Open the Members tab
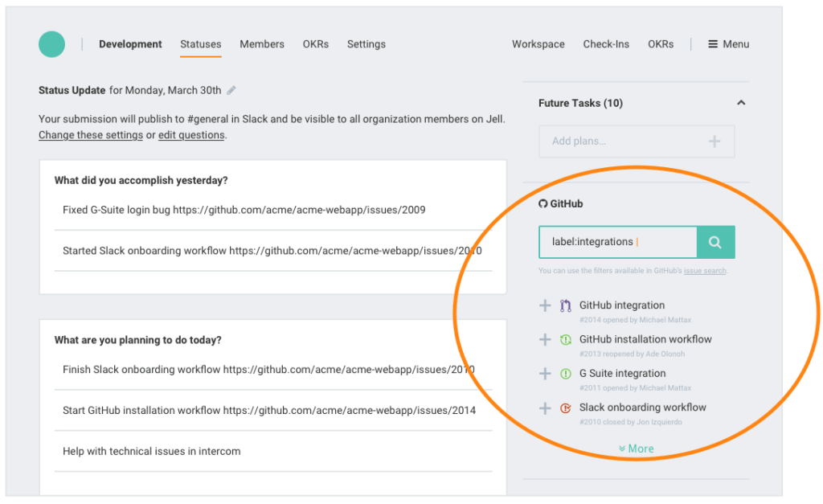This screenshot has width=823, height=504. (262, 44)
